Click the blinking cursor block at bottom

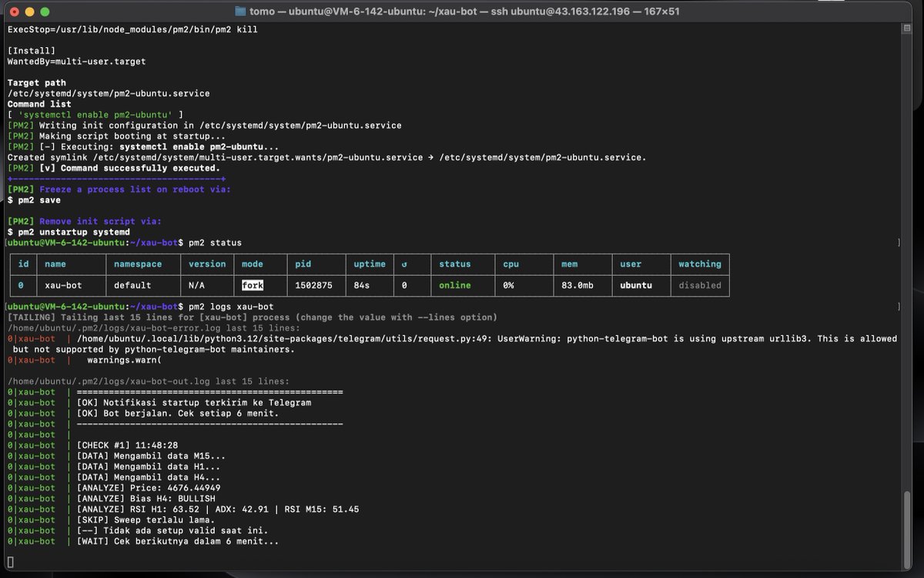click(10, 563)
